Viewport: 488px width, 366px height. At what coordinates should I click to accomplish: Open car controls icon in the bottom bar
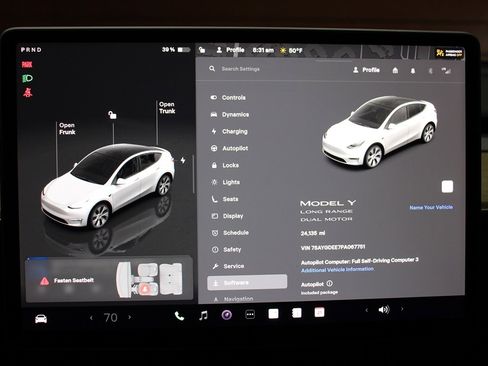(x=41, y=319)
